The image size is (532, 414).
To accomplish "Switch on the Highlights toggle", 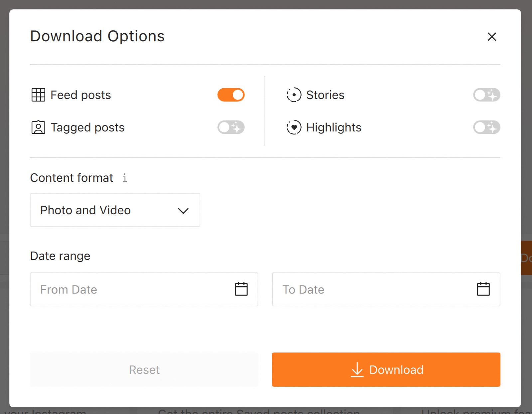I will pyautogui.click(x=486, y=127).
